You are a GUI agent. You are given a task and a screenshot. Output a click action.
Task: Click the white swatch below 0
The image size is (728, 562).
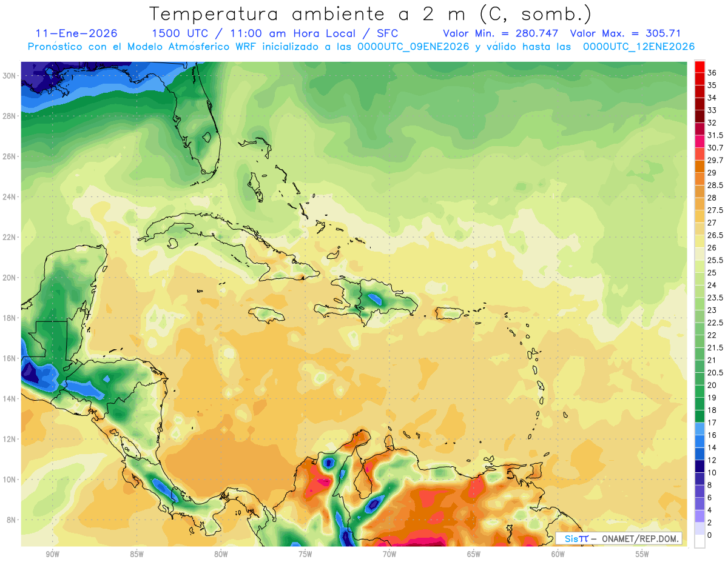click(x=699, y=541)
